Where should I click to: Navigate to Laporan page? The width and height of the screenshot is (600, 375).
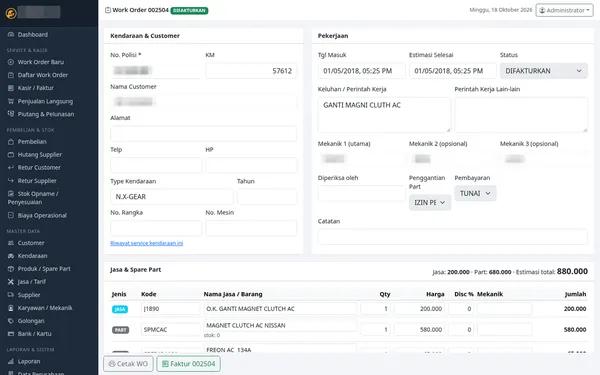click(x=49, y=361)
